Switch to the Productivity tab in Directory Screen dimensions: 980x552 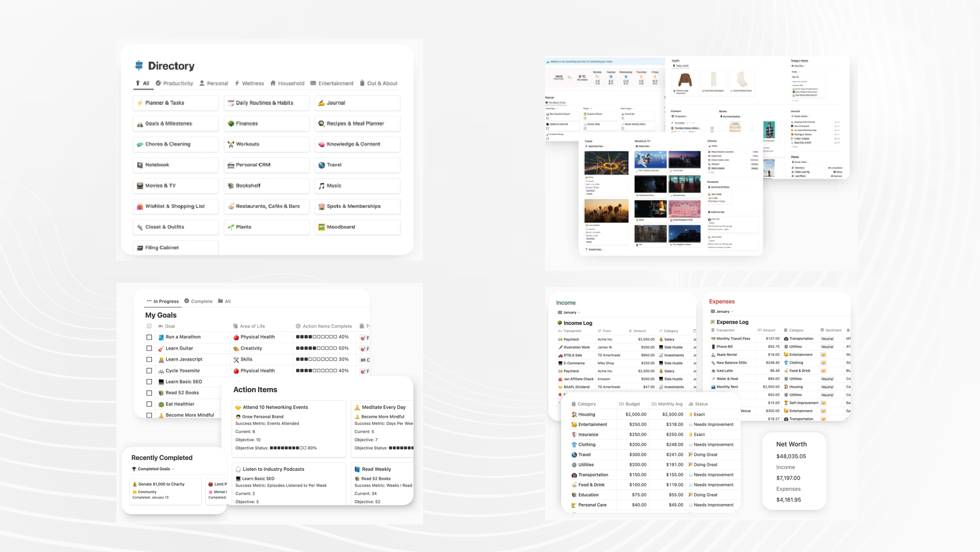[174, 83]
